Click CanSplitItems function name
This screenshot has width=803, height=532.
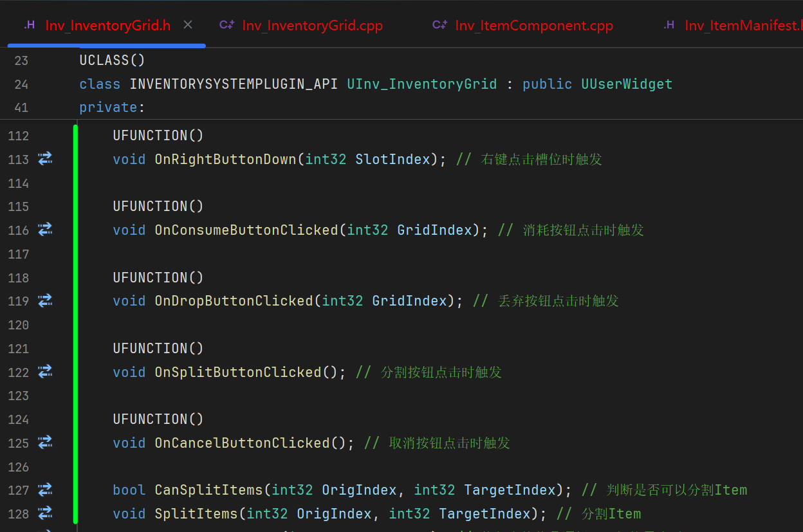[x=209, y=490]
